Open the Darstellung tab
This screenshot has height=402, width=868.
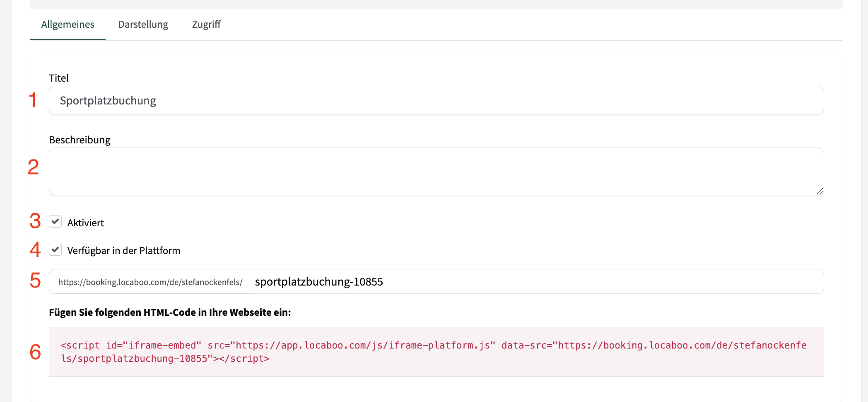coord(143,24)
